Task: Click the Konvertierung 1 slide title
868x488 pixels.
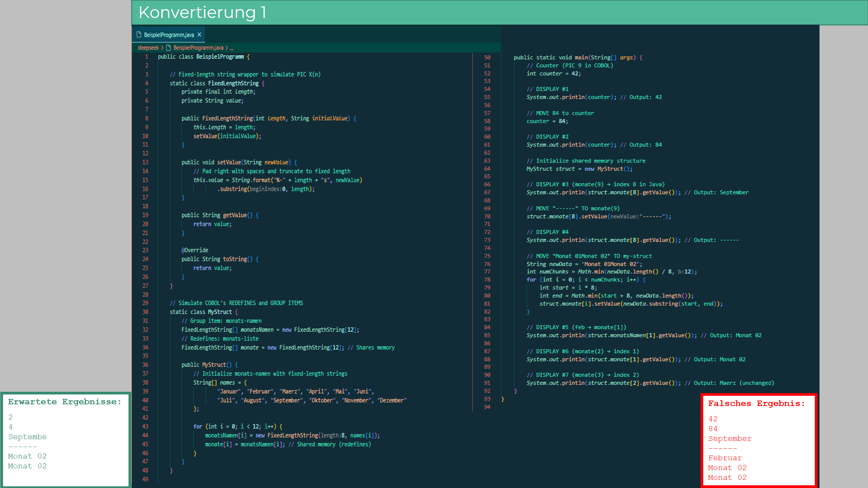Action: click(x=202, y=13)
